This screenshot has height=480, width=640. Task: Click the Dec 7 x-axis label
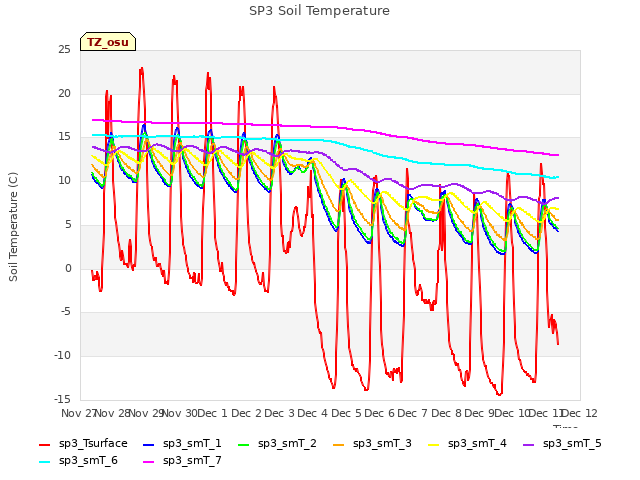tap(413, 413)
